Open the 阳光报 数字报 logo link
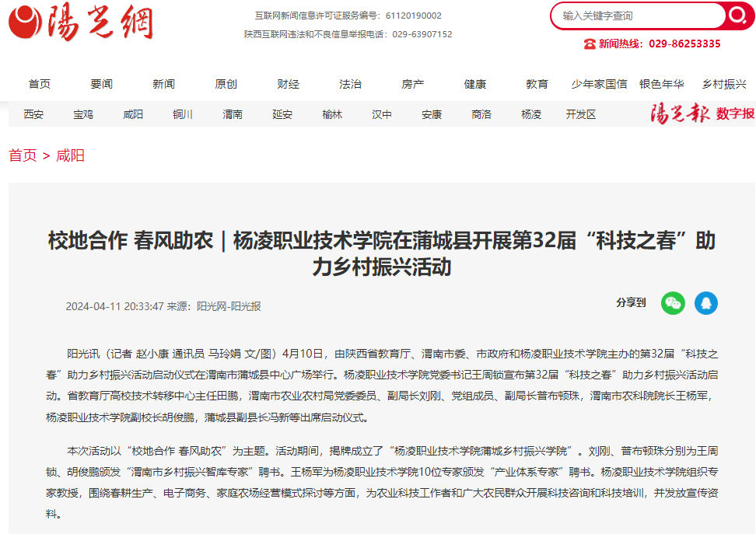Viewport: 756px width, 534px height. [702, 113]
